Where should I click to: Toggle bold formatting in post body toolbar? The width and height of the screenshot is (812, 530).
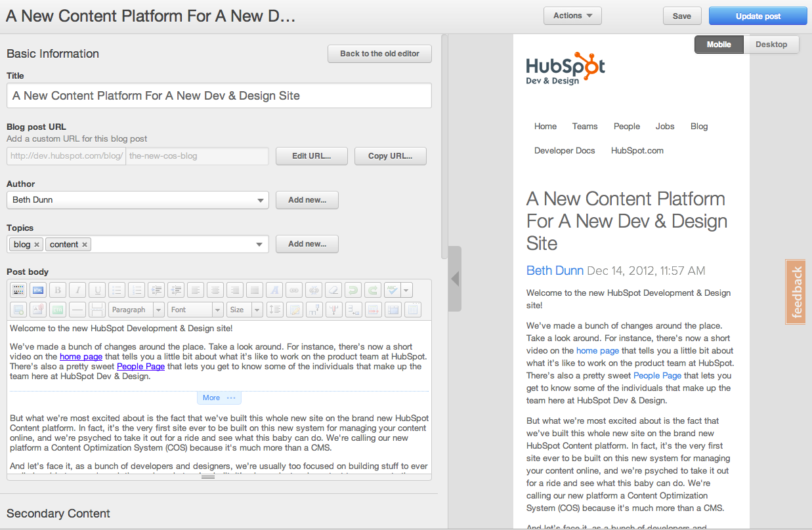58,290
